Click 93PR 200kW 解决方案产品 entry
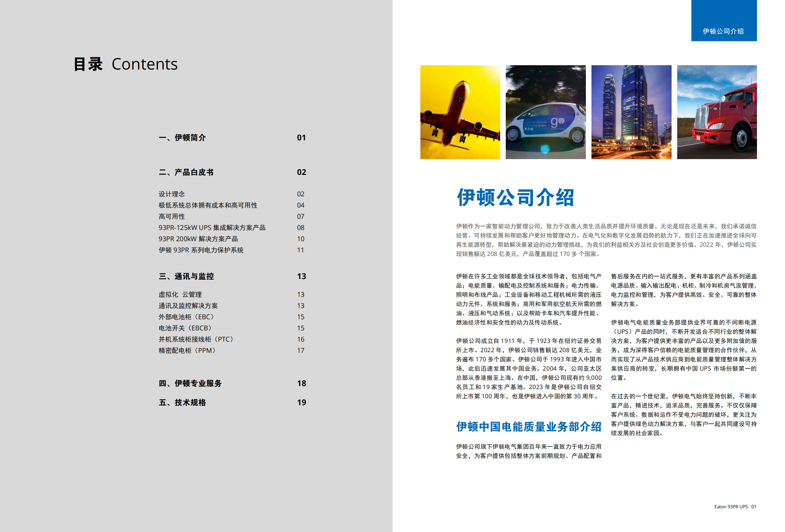Screen dimensions: 785x532 pos(198,238)
